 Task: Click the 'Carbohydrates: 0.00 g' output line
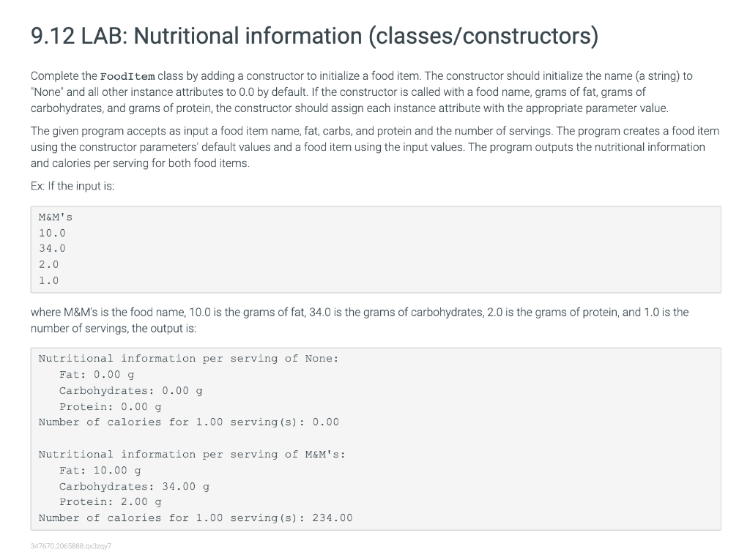pos(130,391)
